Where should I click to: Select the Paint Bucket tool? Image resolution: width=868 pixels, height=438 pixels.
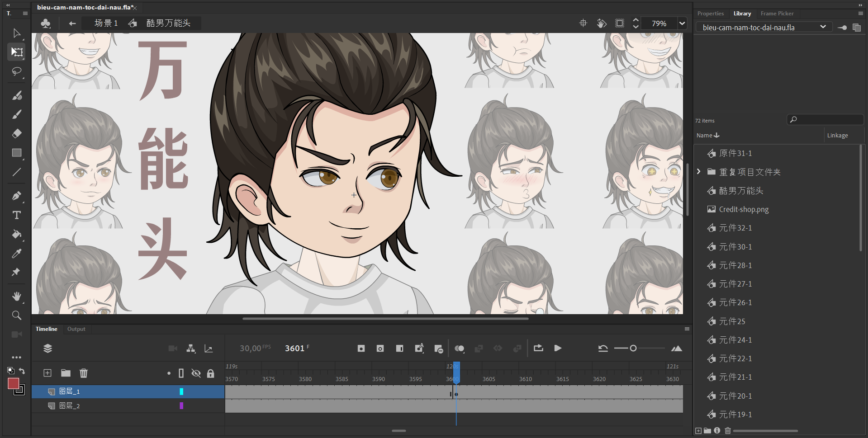click(x=17, y=234)
